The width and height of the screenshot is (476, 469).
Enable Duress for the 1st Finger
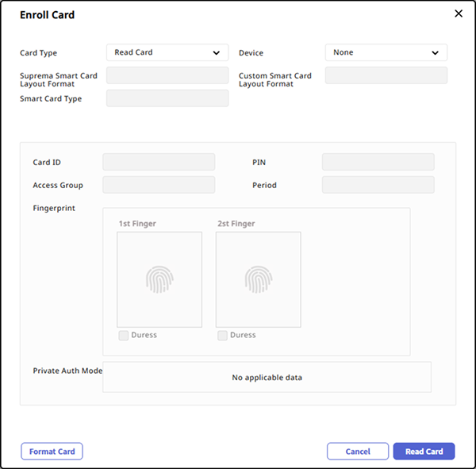click(x=124, y=336)
